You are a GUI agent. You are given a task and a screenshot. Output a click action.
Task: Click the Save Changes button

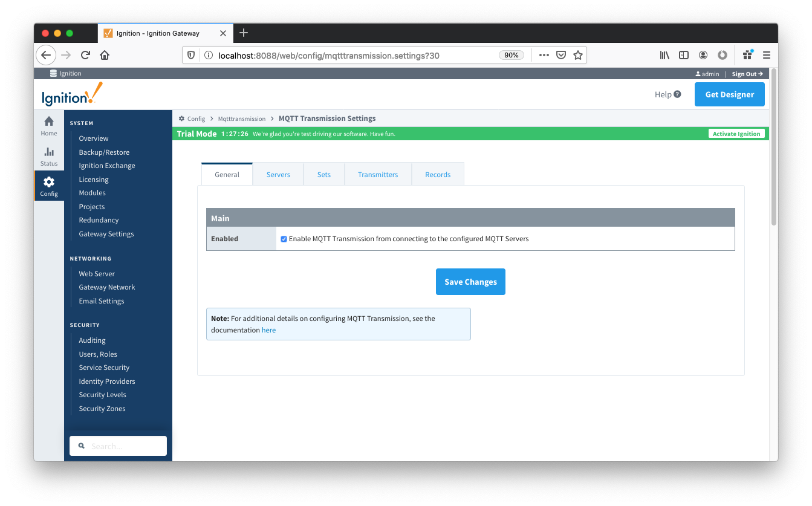[470, 282]
